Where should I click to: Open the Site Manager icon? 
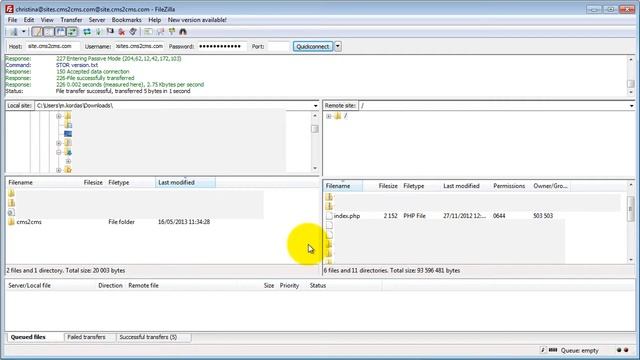coord(14,32)
